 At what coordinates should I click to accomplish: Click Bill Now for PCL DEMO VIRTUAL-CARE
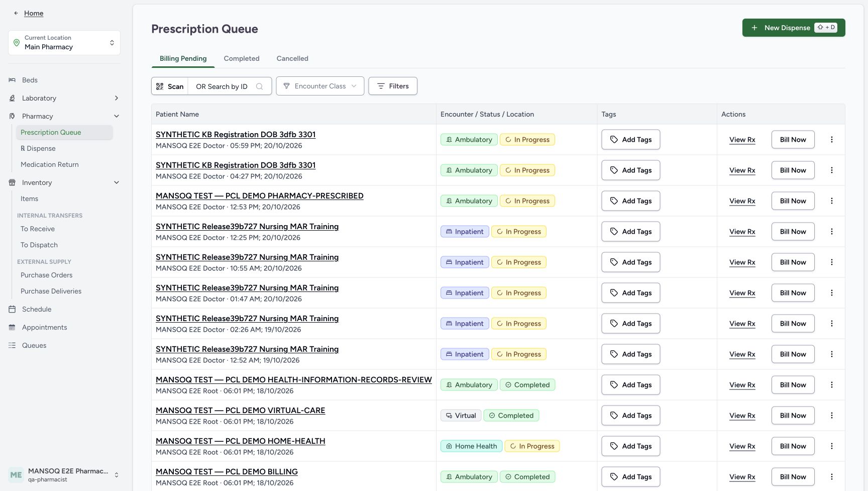point(793,416)
